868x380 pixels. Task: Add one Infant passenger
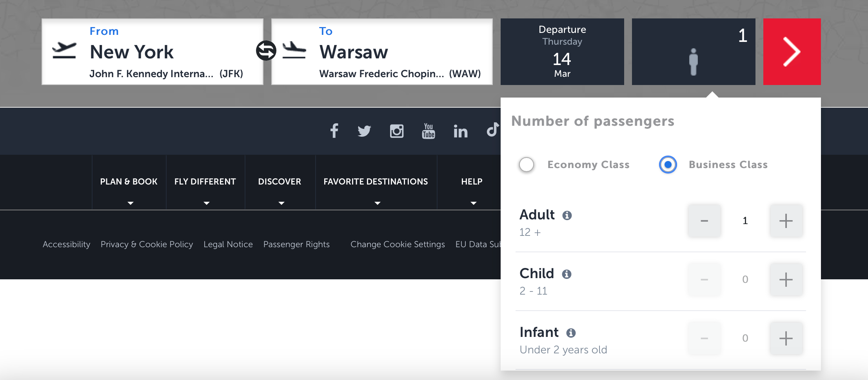(x=786, y=338)
